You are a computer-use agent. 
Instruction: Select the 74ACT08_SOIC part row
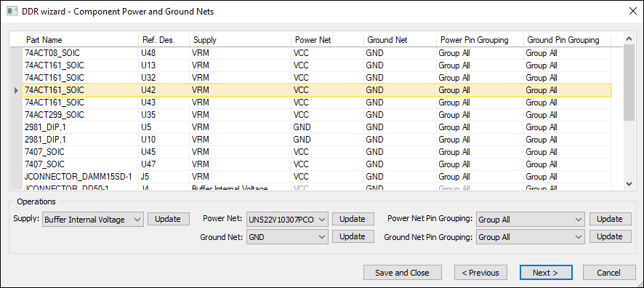[x=316, y=53]
